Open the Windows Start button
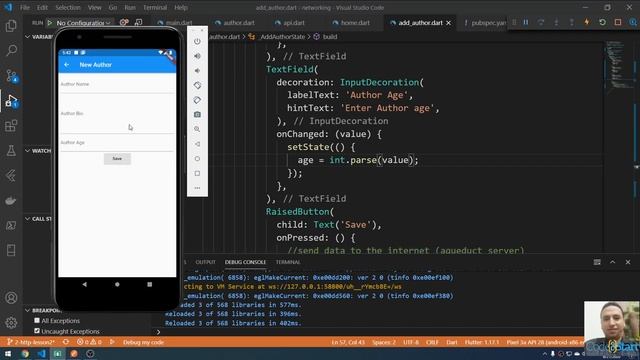Image resolution: width=640 pixels, height=360 pixels. (8, 353)
